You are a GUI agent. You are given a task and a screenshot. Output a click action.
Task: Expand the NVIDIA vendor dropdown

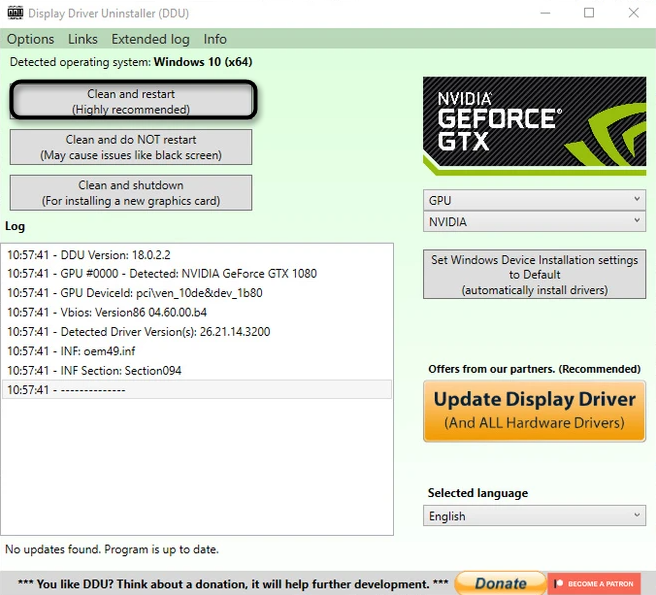tap(534, 221)
